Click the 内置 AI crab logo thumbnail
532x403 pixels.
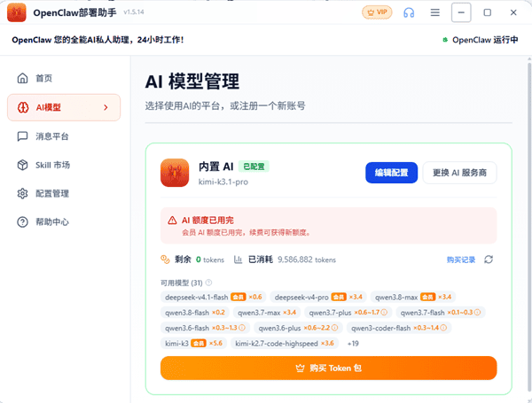pyautogui.click(x=175, y=173)
